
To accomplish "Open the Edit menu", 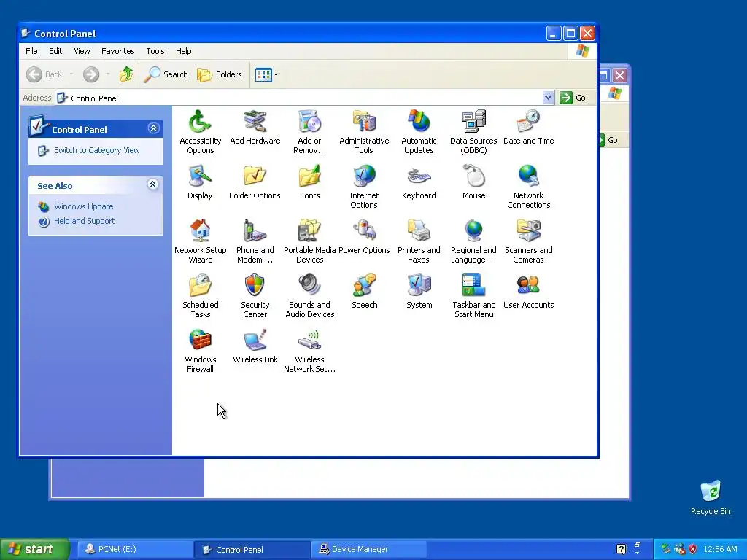I will point(55,51).
